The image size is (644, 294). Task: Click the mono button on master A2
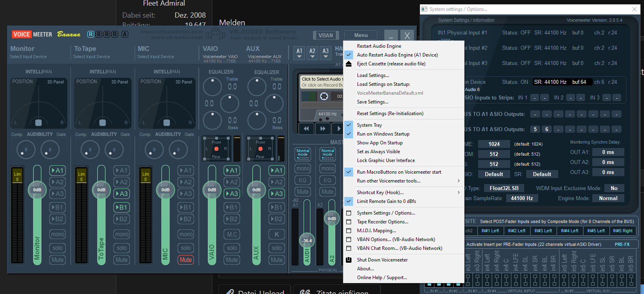327,168
